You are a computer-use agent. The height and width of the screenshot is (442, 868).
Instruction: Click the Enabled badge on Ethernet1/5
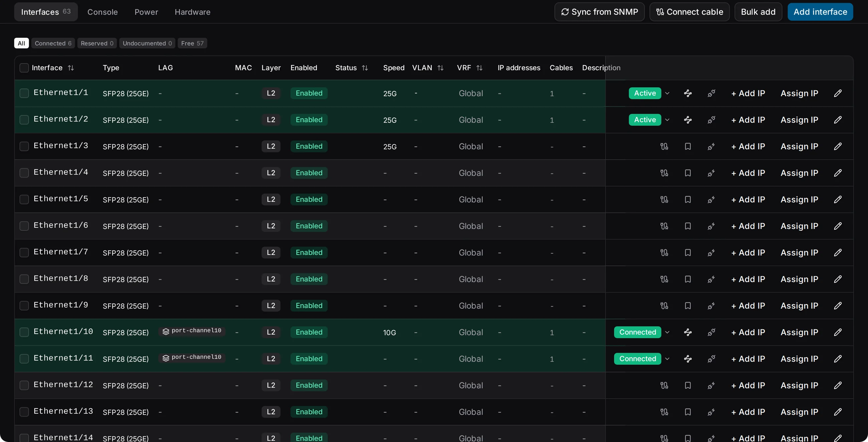pyautogui.click(x=309, y=199)
